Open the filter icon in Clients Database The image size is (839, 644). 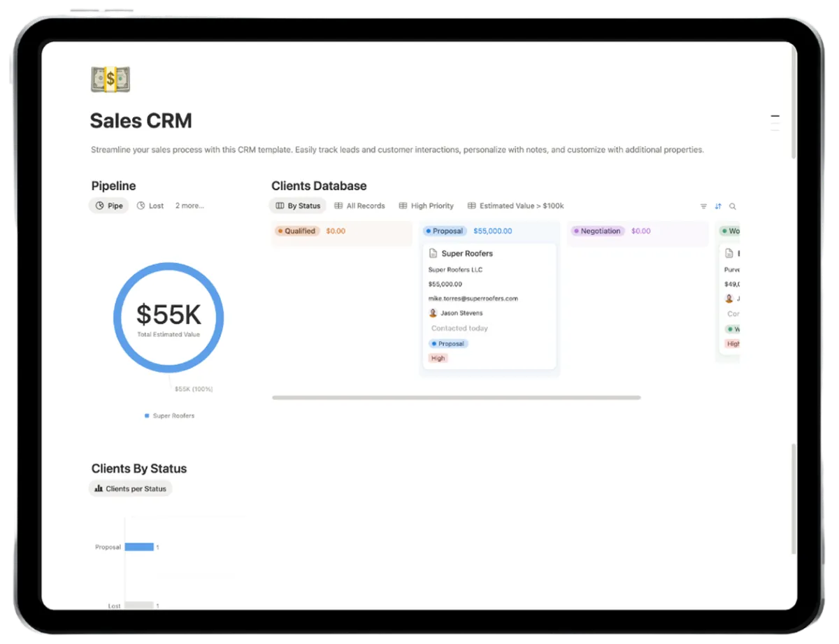click(x=703, y=206)
